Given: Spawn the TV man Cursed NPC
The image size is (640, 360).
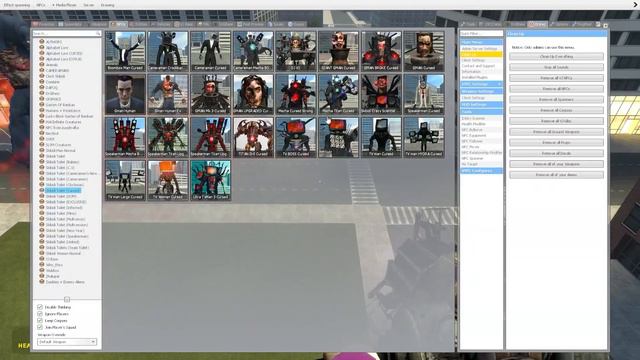Looking at the screenshot, I should tap(381, 137).
